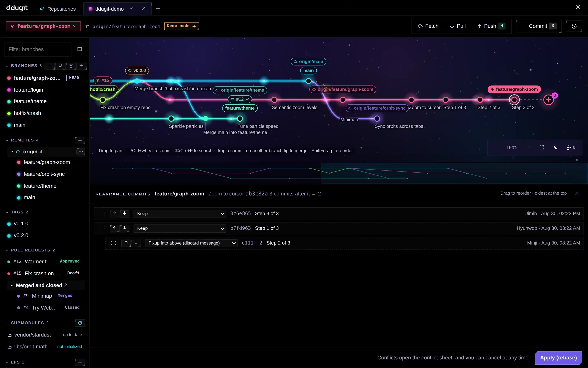Add a remote with the REMOTES plus icon
588x368 pixels.
[80, 140]
